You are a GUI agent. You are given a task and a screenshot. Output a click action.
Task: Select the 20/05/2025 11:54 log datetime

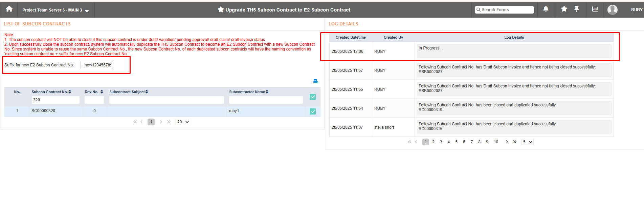click(x=347, y=108)
